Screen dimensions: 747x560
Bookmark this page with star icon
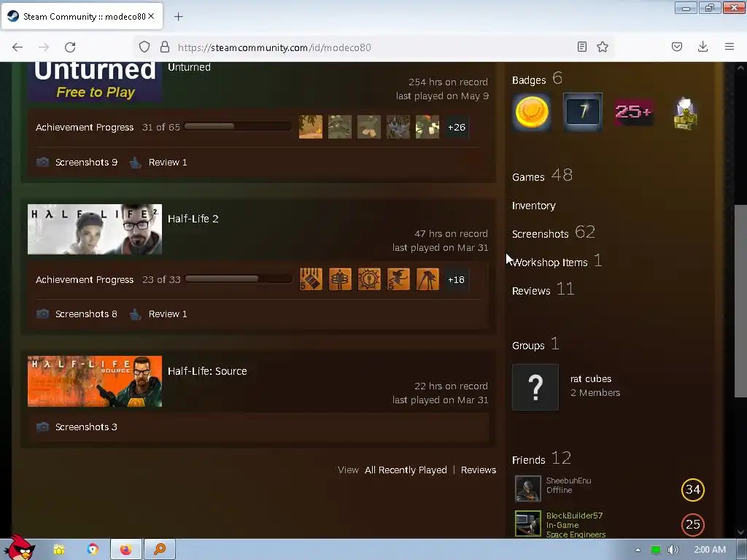[603, 47]
